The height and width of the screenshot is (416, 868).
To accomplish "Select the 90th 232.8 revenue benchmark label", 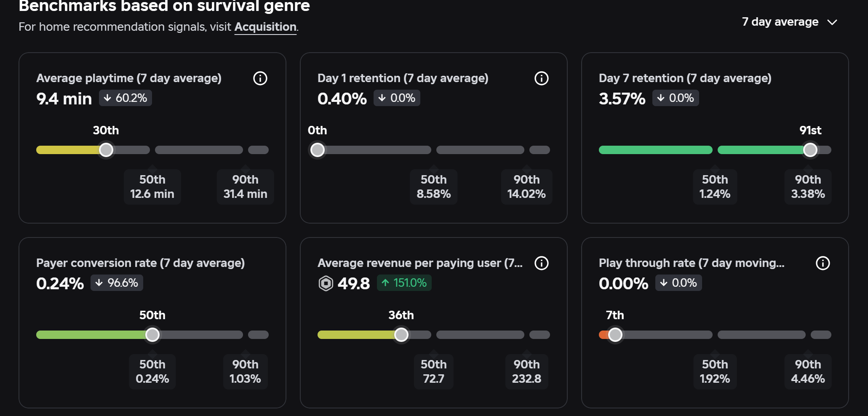I will [x=526, y=372].
